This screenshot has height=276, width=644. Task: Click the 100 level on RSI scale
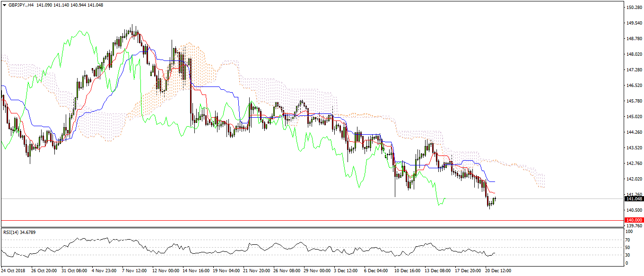[x=628, y=232]
